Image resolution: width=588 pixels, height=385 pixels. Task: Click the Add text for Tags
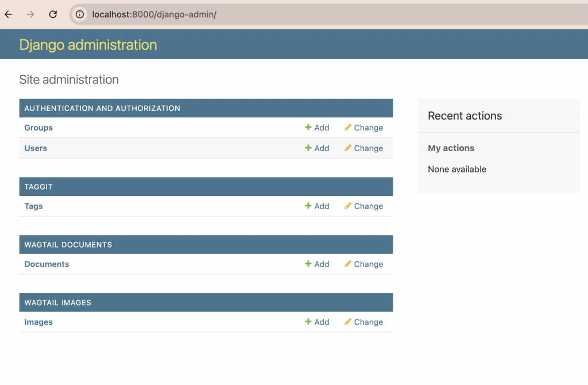pos(322,206)
